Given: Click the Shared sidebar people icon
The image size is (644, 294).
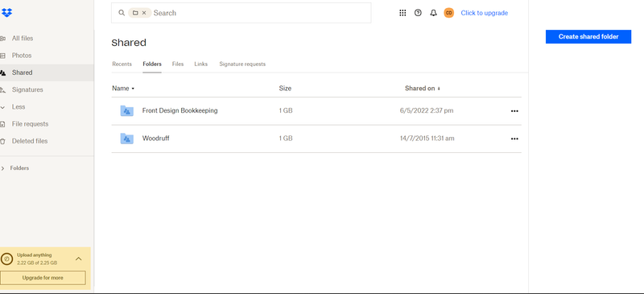Looking at the screenshot, I should [2, 72].
